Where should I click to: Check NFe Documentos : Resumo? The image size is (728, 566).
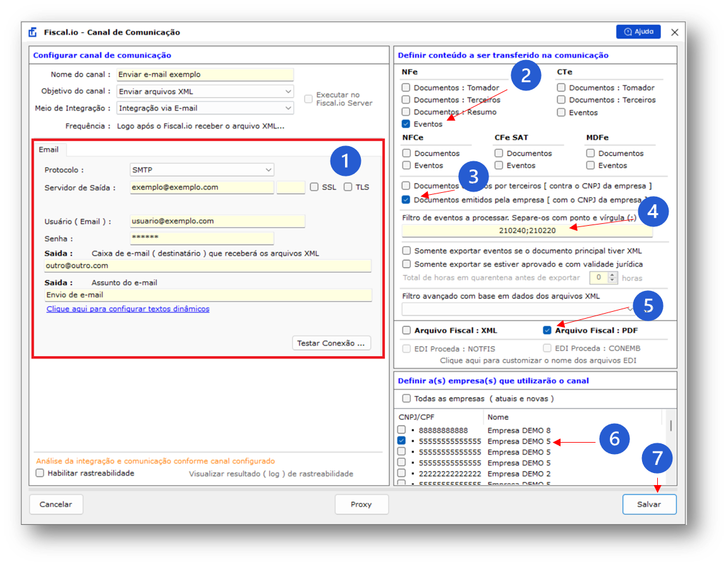pyautogui.click(x=406, y=111)
